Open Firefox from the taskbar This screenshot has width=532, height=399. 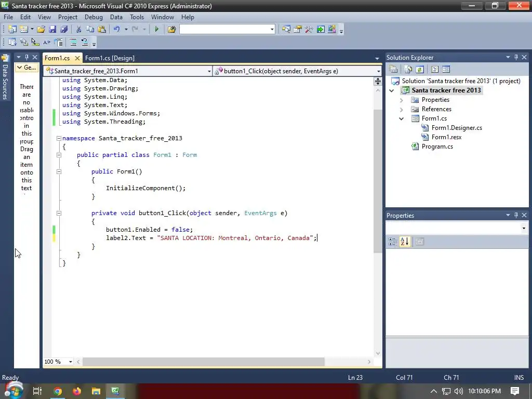77,391
